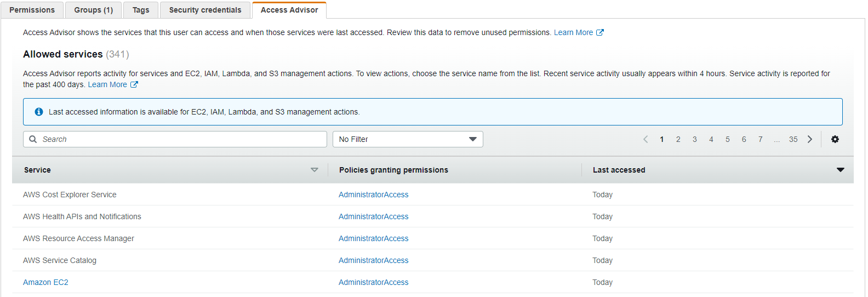The height and width of the screenshot is (297, 868).
Task: Click external link icon after first Learn More
Action: point(600,32)
